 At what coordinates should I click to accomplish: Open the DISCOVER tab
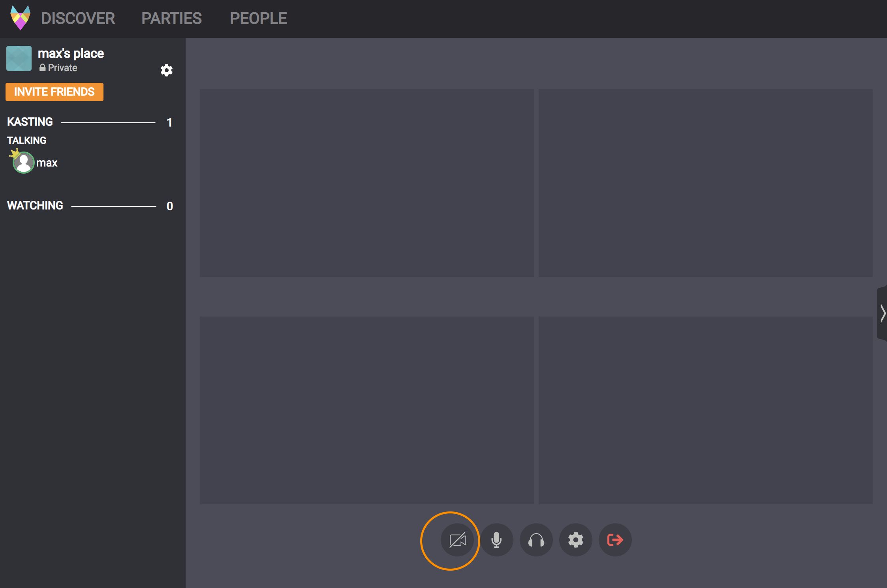tap(78, 18)
